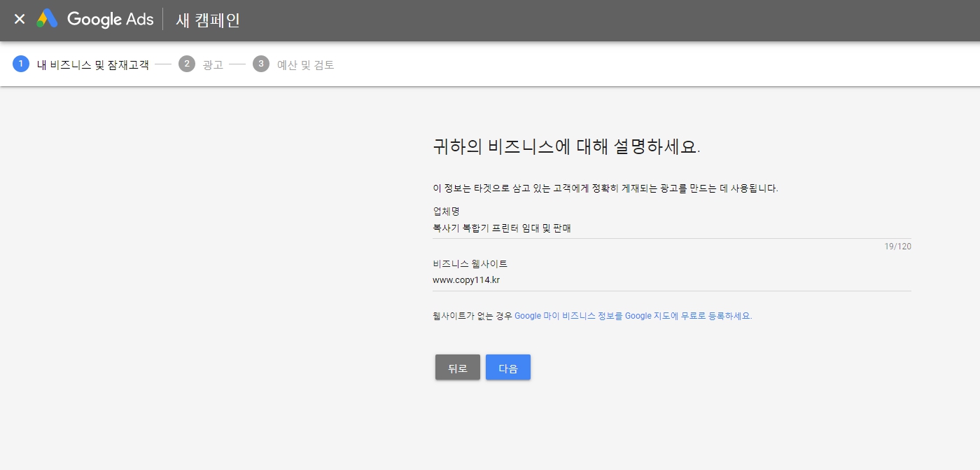The image size is (980, 470).
Task: Click the 비즈니스 웹사이트 field label
Action: click(470, 264)
